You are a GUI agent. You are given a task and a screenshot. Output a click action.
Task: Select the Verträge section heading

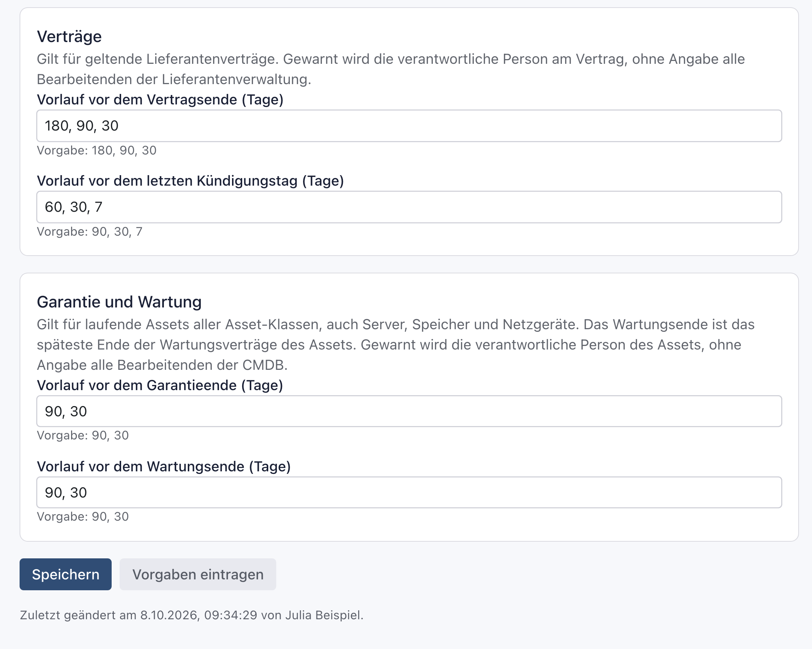(x=69, y=37)
